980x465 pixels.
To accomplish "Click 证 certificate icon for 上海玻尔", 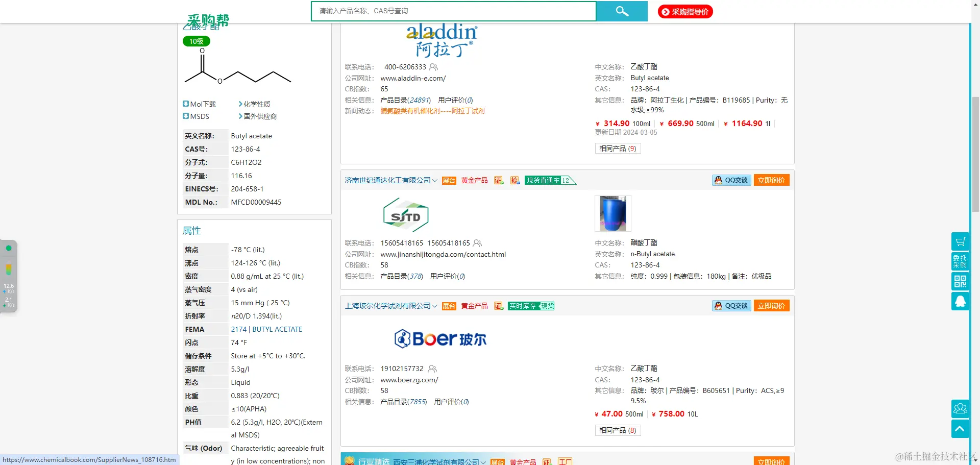I will [499, 306].
